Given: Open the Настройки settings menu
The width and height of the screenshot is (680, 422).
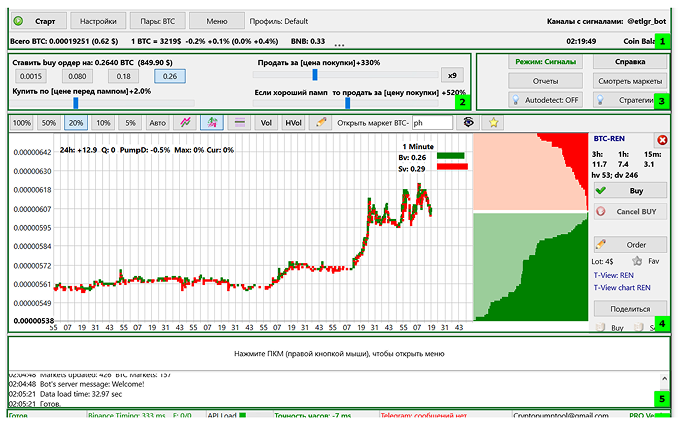Looking at the screenshot, I should pos(97,20).
